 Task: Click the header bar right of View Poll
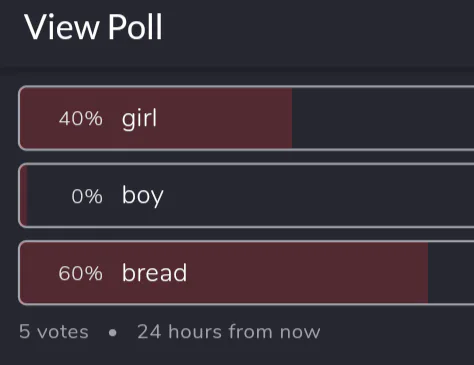click(x=318, y=33)
